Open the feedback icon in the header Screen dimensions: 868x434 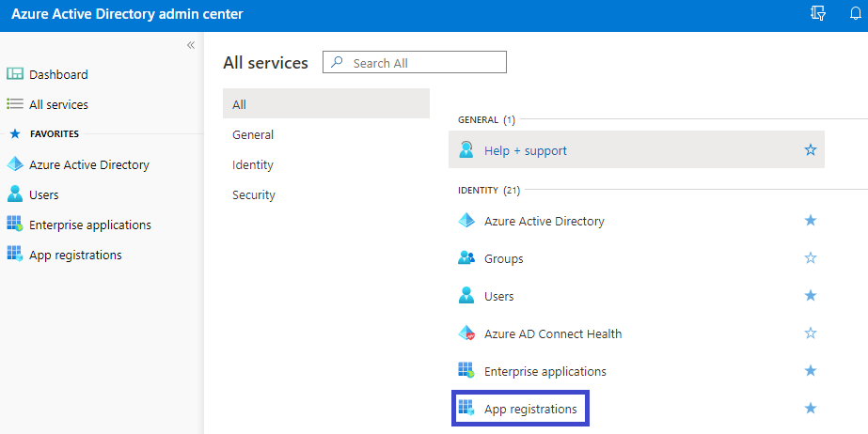[817, 13]
